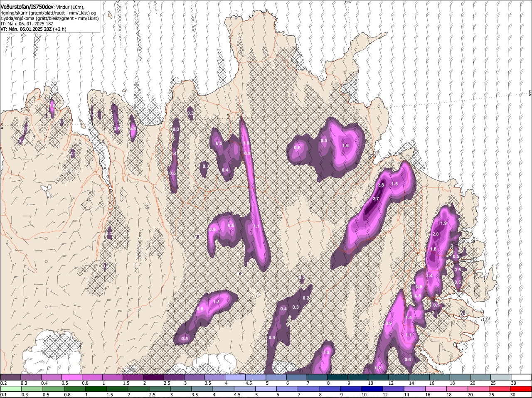Click the 1.3 value in the southwestern band
This screenshot has width=532, height=398.
(x=216, y=302)
